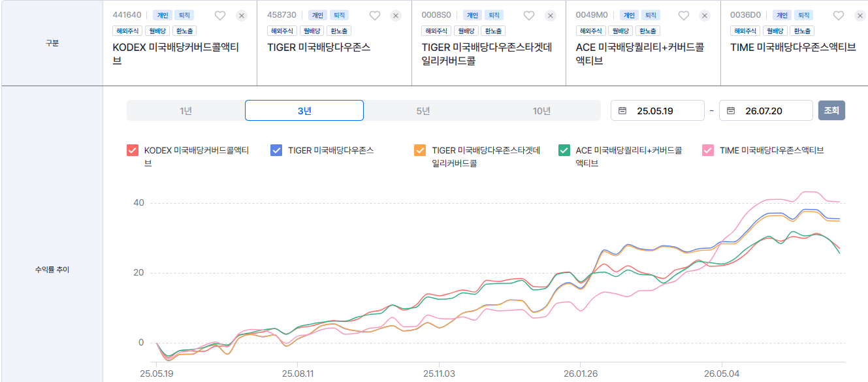Click 개인 tag on 0036D0 card
Viewport: 868px width, 382px height.
[x=781, y=15]
